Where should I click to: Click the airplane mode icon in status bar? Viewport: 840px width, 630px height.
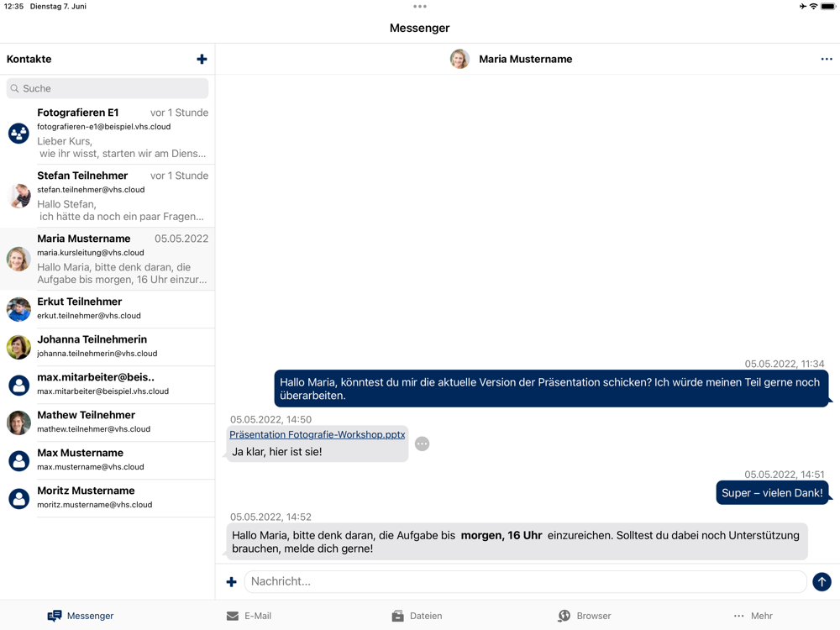(x=802, y=7)
